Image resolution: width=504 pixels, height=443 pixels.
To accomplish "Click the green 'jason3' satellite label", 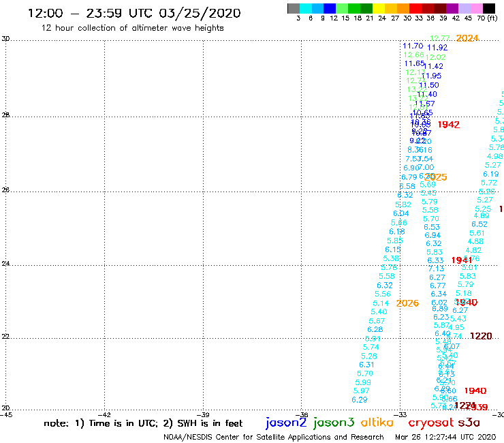I will coord(334,423).
